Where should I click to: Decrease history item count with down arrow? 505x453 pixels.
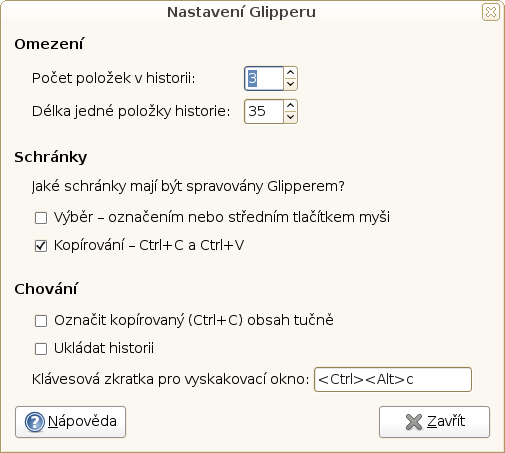[290, 84]
